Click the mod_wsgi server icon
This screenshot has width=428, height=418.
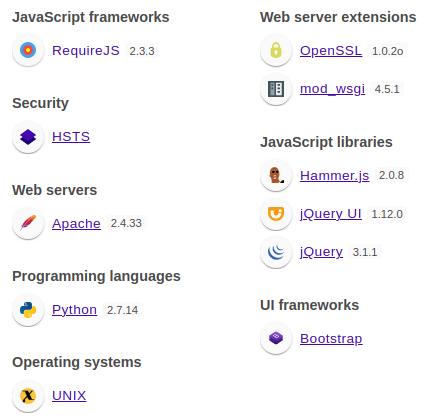[276, 89]
